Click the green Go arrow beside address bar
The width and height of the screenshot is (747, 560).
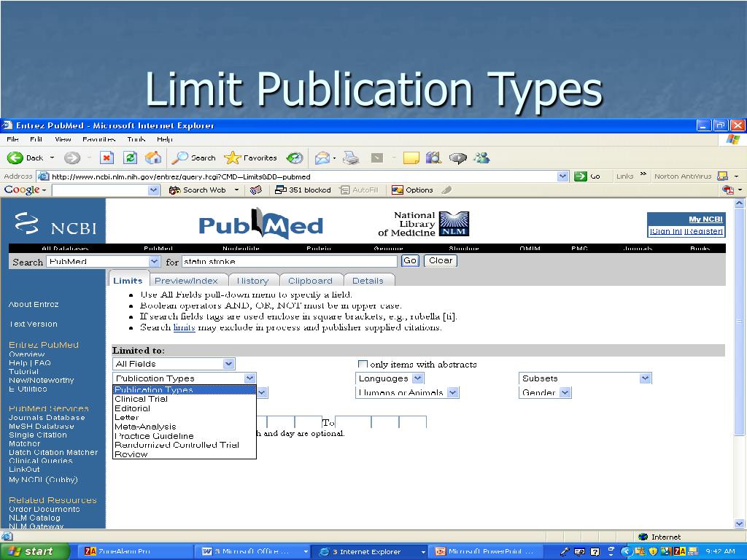[x=580, y=176]
